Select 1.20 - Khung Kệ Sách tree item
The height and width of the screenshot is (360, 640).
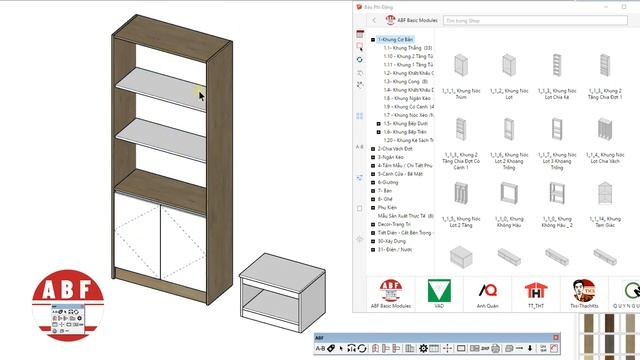[408, 140]
